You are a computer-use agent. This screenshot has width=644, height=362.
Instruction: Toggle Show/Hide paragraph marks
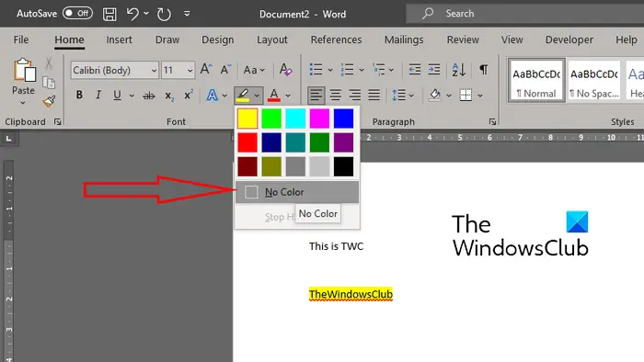(483, 69)
